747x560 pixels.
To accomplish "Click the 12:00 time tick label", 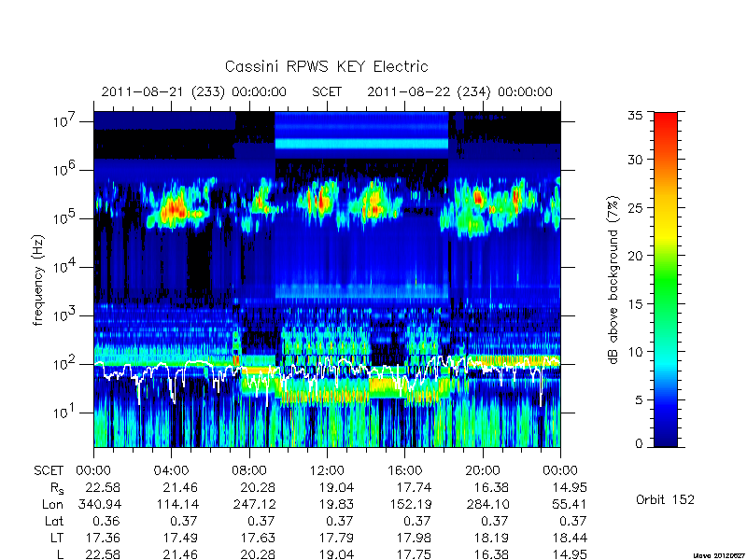I will [x=327, y=471].
